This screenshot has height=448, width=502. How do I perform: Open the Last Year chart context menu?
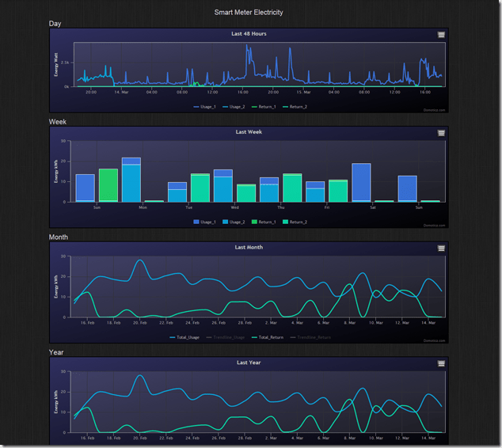(441, 363)
